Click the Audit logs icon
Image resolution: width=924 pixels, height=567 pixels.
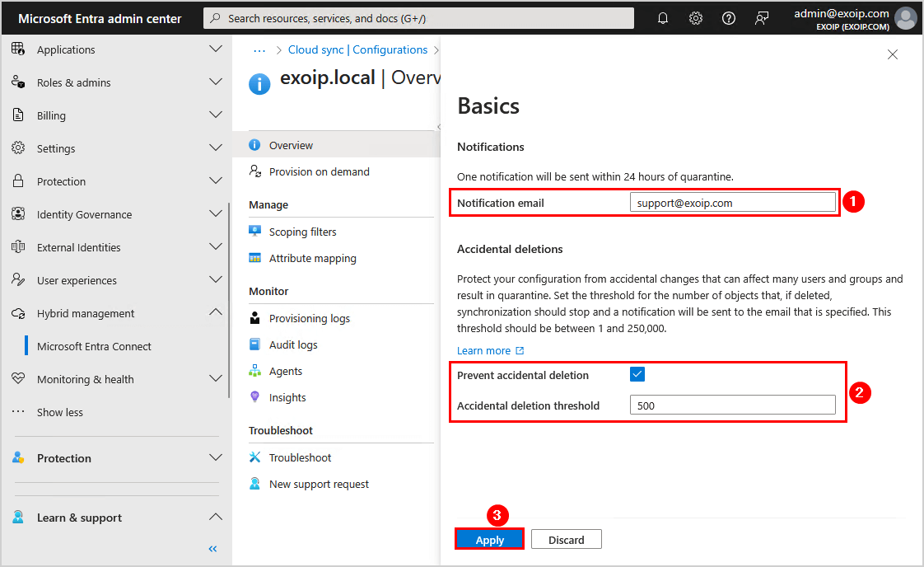pos(254,344)
